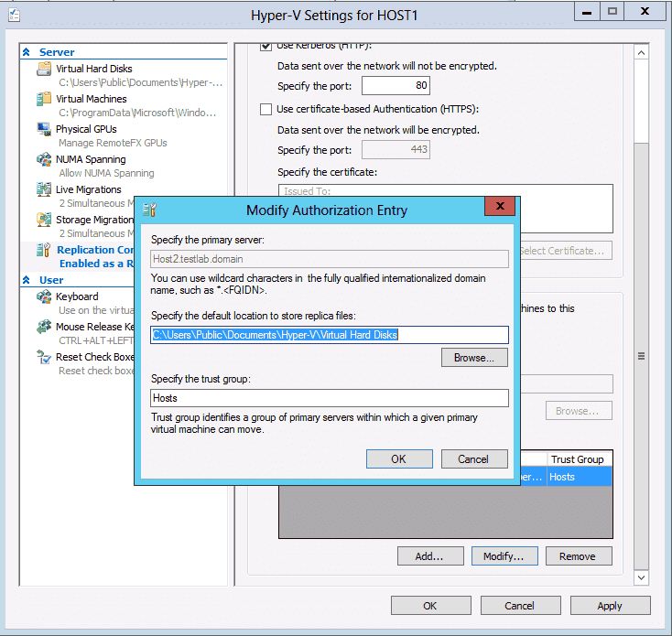This screenshot has width=672, height=636.
Task: Minimize the Hyper-V Settings window
Action: 587,12
